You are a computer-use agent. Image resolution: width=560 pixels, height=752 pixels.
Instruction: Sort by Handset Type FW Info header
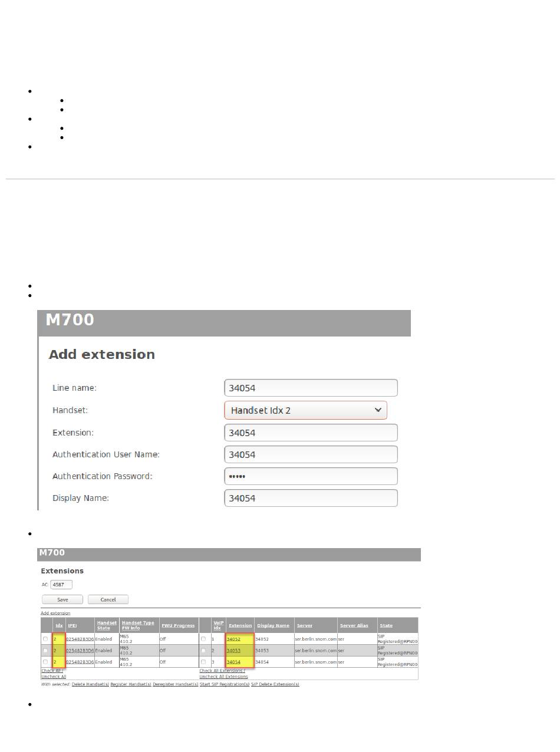click(x=138, y=625)
